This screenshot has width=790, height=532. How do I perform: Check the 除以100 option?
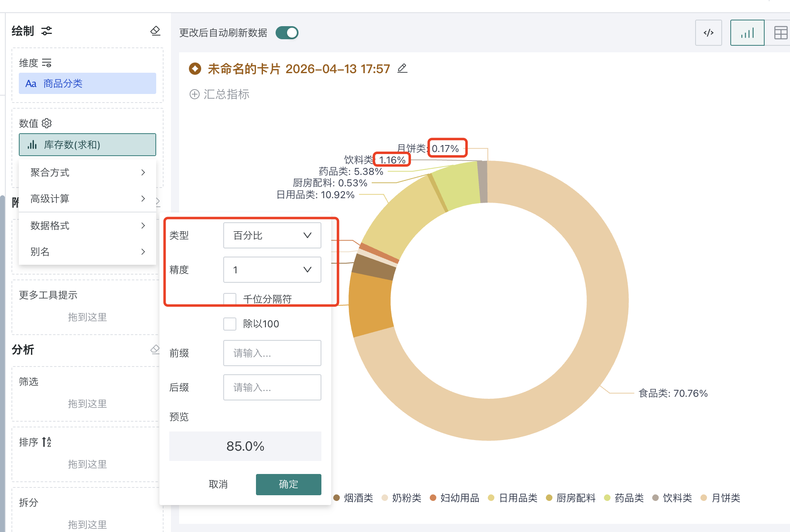(x=230, y=324)
